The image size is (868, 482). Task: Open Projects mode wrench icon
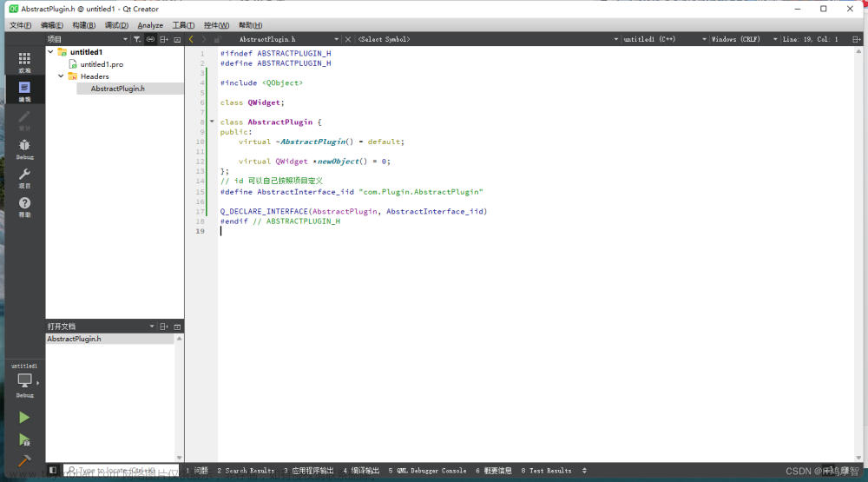pos(24,178)
